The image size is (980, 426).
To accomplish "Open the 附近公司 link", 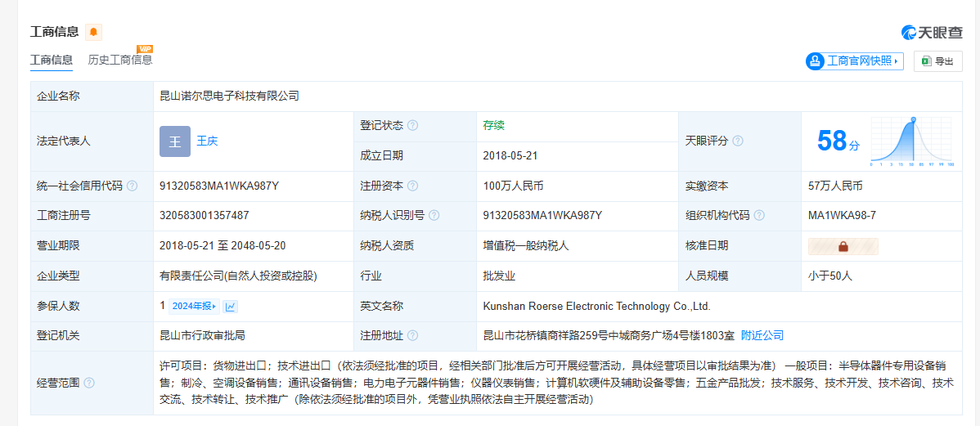I will tap(762, 335).
